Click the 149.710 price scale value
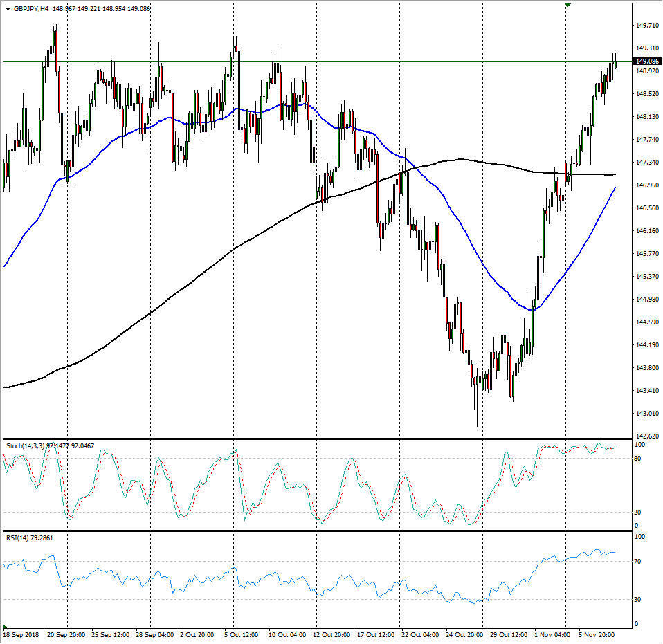This screenshot has width=663, height=644. pos(647,26)
